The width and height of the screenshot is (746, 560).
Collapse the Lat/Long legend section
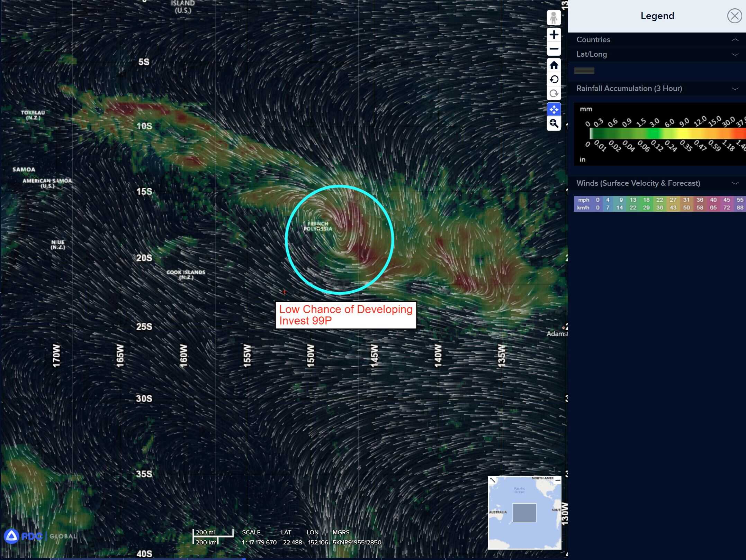[735, 54]
